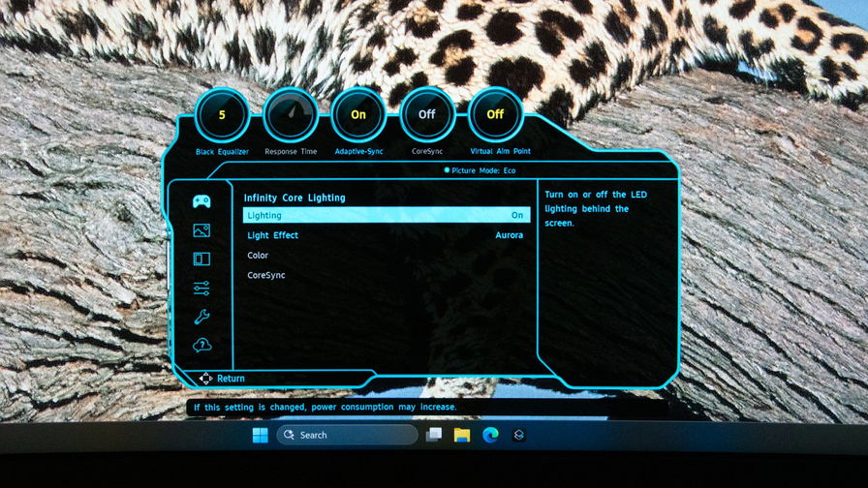Open the Light Effect Aurora selector

(509, 235)
